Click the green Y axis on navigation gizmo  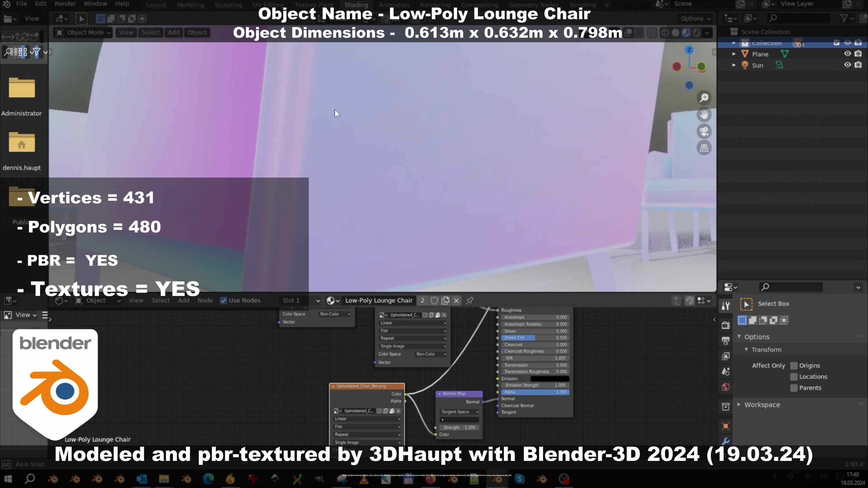[x=701, y=66]
